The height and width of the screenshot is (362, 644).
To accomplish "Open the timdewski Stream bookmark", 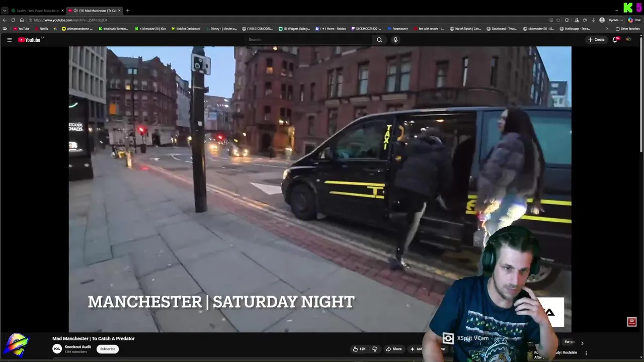I will point(113,29).
